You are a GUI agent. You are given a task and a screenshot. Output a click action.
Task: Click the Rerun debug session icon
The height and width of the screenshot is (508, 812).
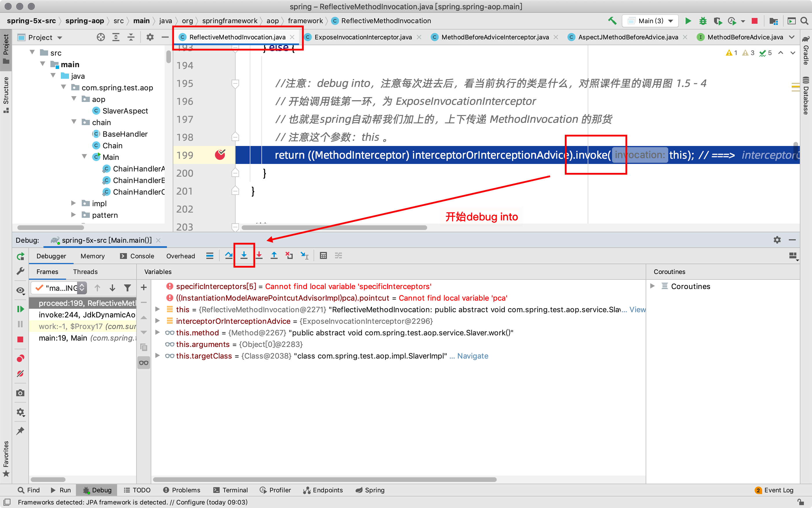click(x=21, y=257)
